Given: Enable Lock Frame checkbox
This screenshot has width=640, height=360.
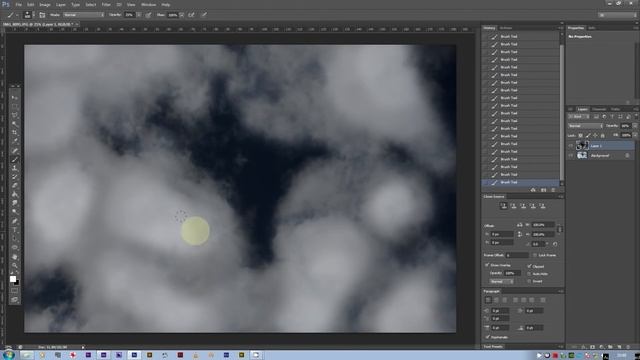Looking at the screenshot, I should tap(535, 255).
